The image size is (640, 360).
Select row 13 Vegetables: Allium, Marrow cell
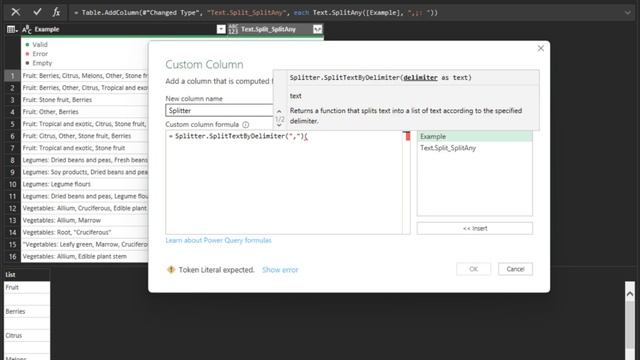(85, 220)
